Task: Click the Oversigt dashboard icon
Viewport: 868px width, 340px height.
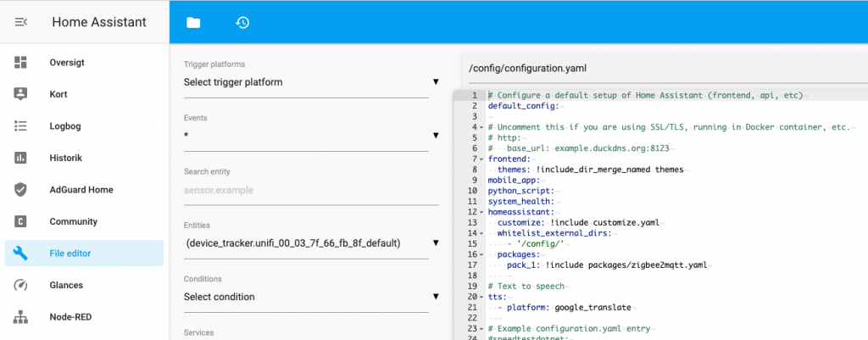Action: 20,63
